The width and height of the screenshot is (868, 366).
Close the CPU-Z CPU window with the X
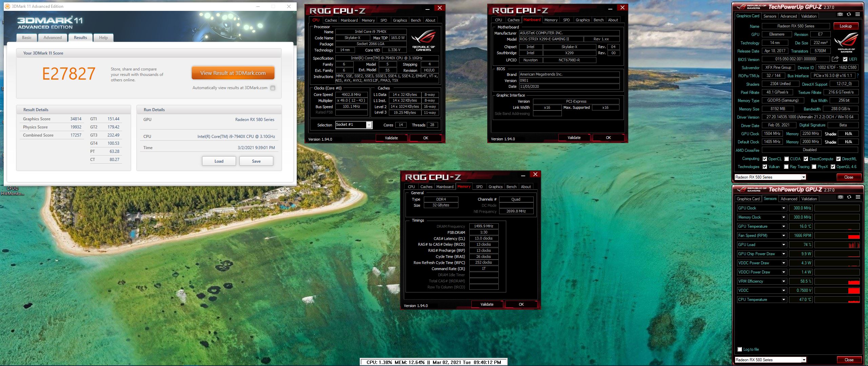click(x=439, y=8)
